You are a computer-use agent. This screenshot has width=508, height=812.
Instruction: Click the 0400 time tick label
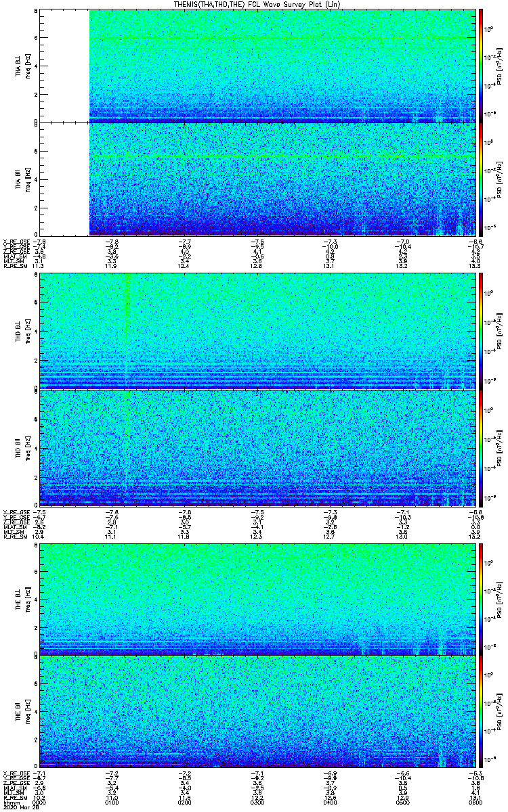point(331,802)
